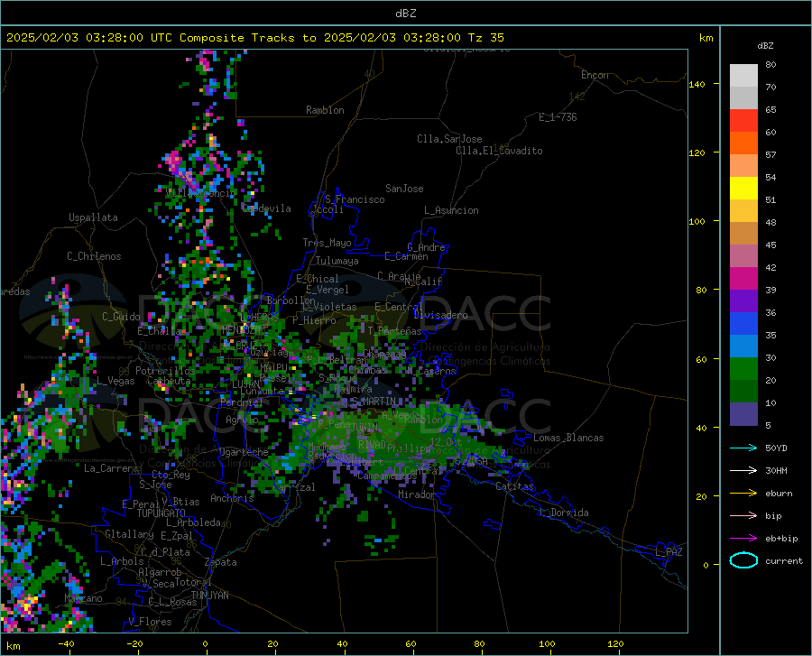Click the magenta eb+bip arrow legend icon
The image size is (812, 656).
point(743,539)
